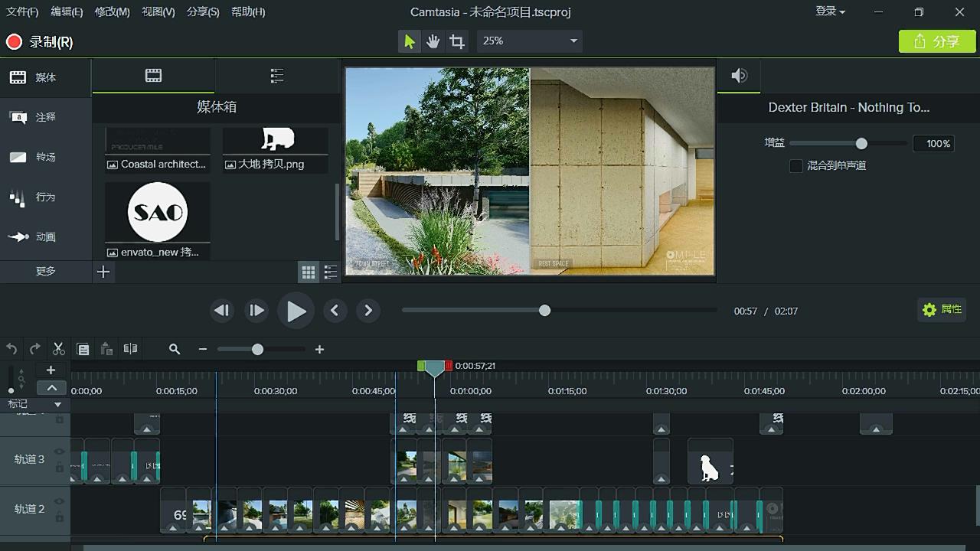
Task: Open the 修改(M) menu
Action: click(112, 11)
